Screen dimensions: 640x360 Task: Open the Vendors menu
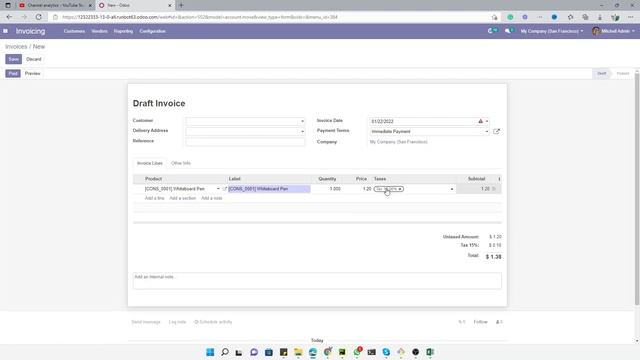click(x=99, y=31)
